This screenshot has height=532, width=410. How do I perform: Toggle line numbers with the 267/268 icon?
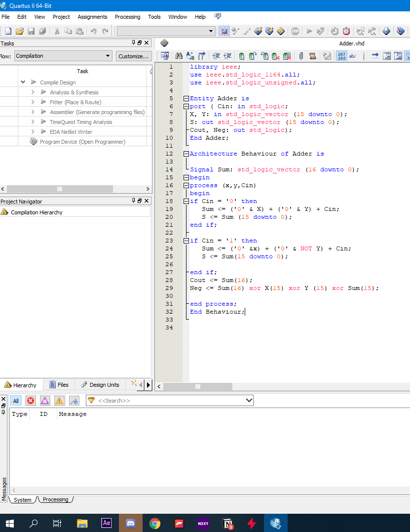pos(341,56)
